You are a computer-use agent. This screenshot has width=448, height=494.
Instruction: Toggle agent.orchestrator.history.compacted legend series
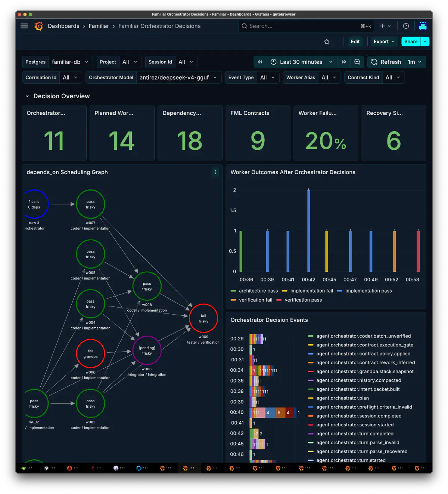pyautogui.click(x=358, y=380)
